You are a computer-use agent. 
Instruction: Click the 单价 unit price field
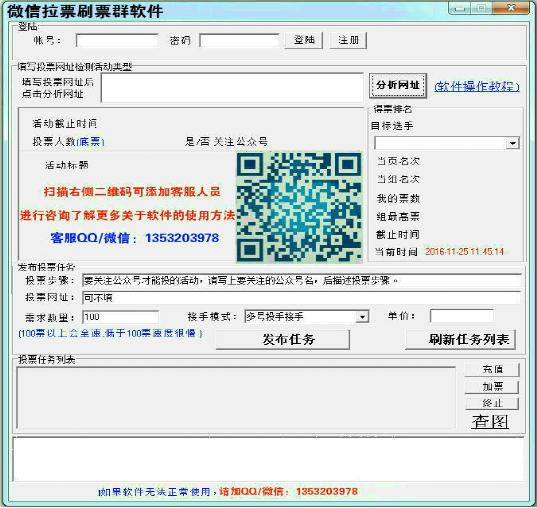coord(461,316)
